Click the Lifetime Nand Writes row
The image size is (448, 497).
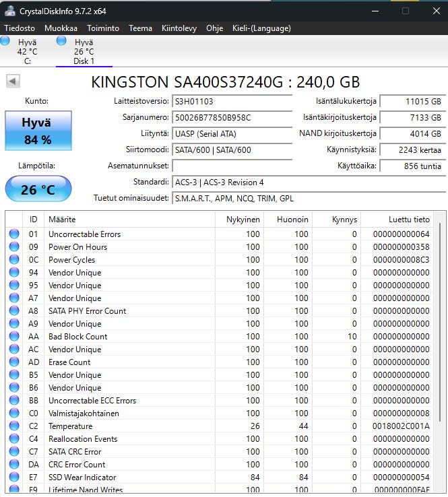[220, 489]
